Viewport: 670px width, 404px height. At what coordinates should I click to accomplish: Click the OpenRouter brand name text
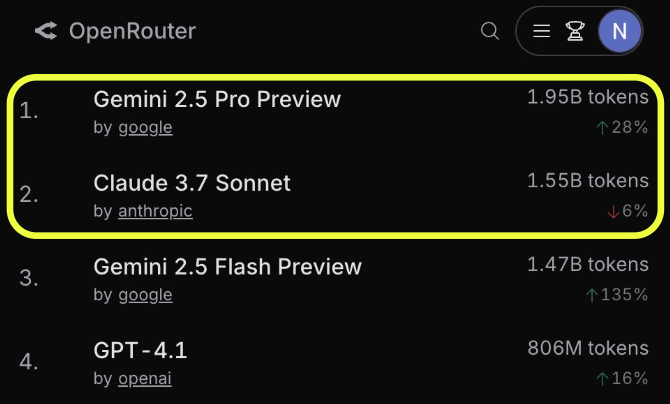point(132,31)
